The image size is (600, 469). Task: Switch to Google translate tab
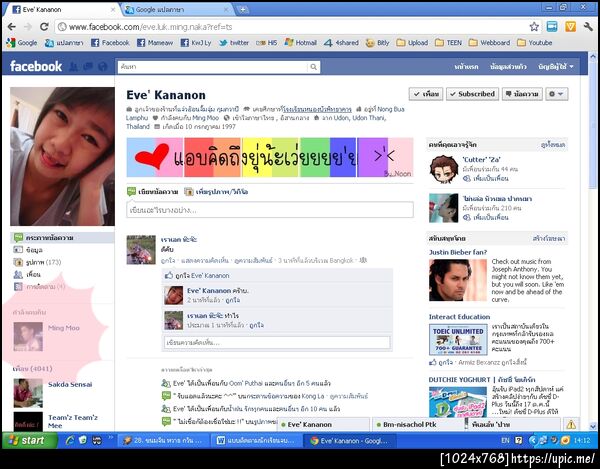(176, 10)
